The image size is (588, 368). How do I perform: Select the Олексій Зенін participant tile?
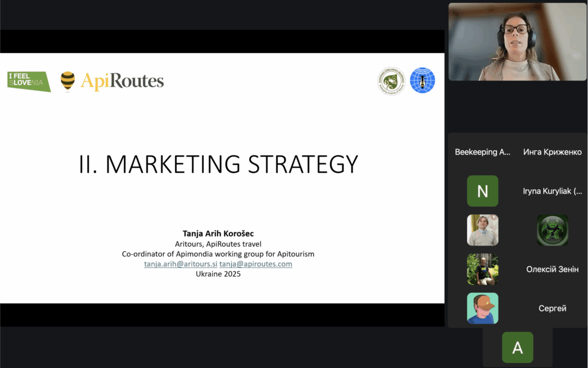coord(552,269)
